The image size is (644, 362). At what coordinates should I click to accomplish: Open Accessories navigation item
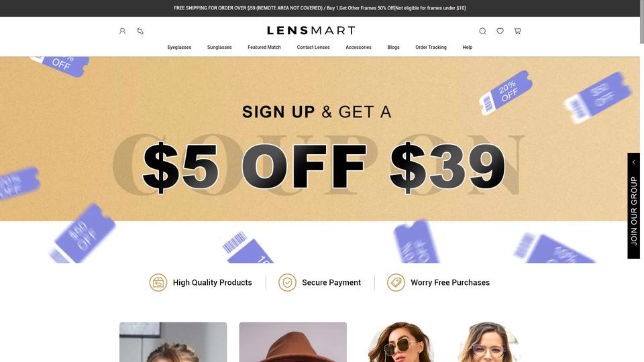coord(358,47)
